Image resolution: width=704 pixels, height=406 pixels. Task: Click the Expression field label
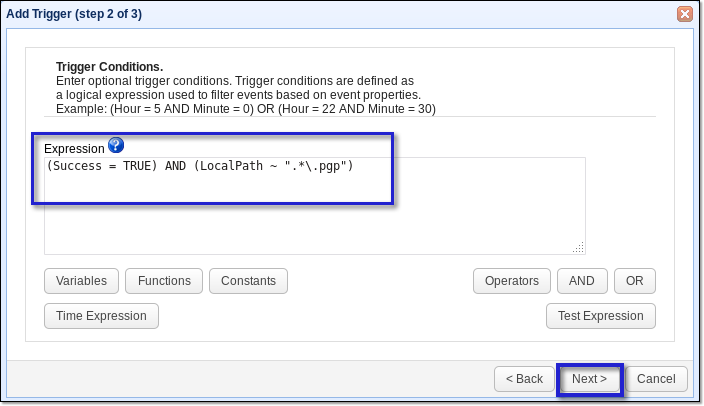[74, 148]
